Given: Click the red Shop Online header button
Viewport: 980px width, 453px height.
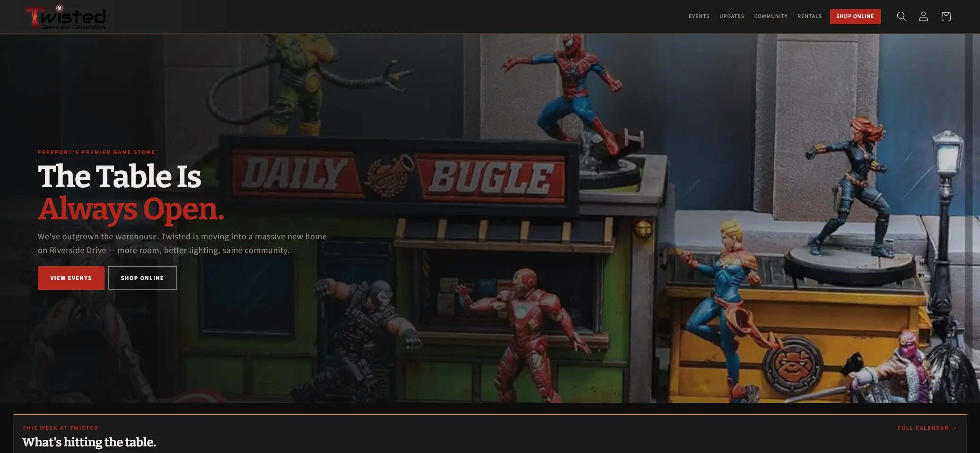Looking at the screenshot, I should (855, 16).
